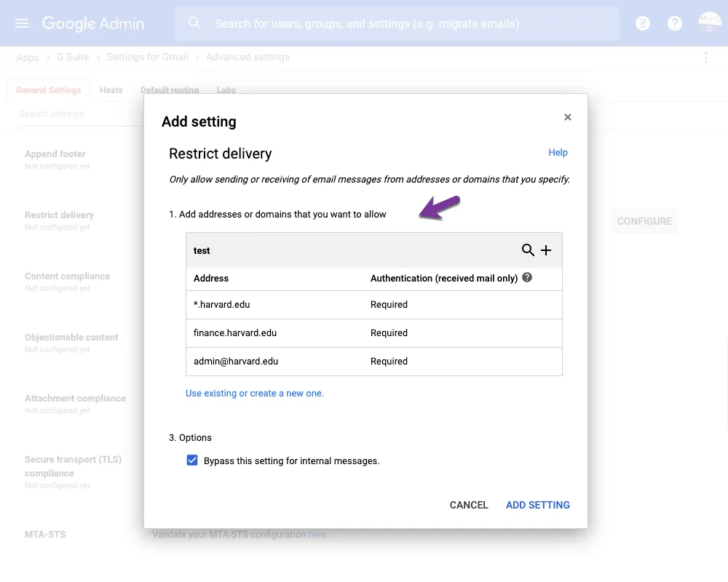
Task: Open the Default routing tab
Action: (169, 89)
